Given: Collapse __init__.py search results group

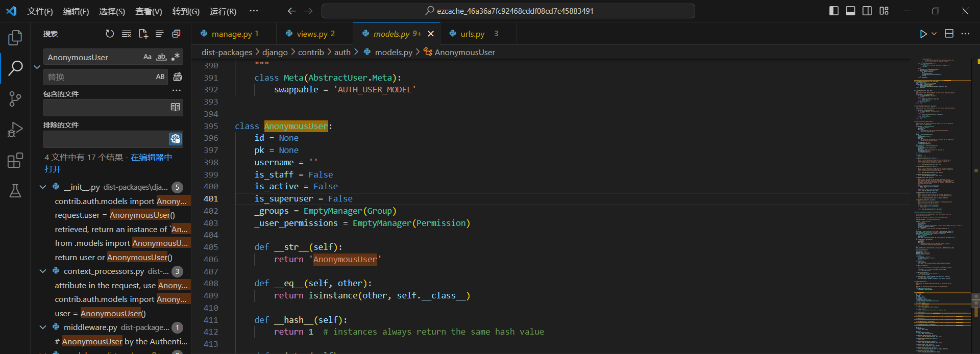Looking at the screenshot, I should (x=43, y=187).
